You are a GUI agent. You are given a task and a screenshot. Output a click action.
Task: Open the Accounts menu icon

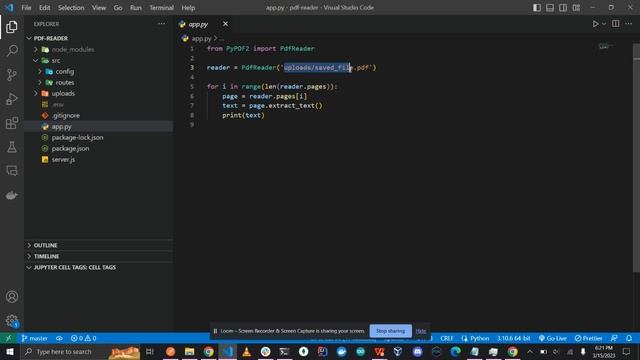coord(12,297)
